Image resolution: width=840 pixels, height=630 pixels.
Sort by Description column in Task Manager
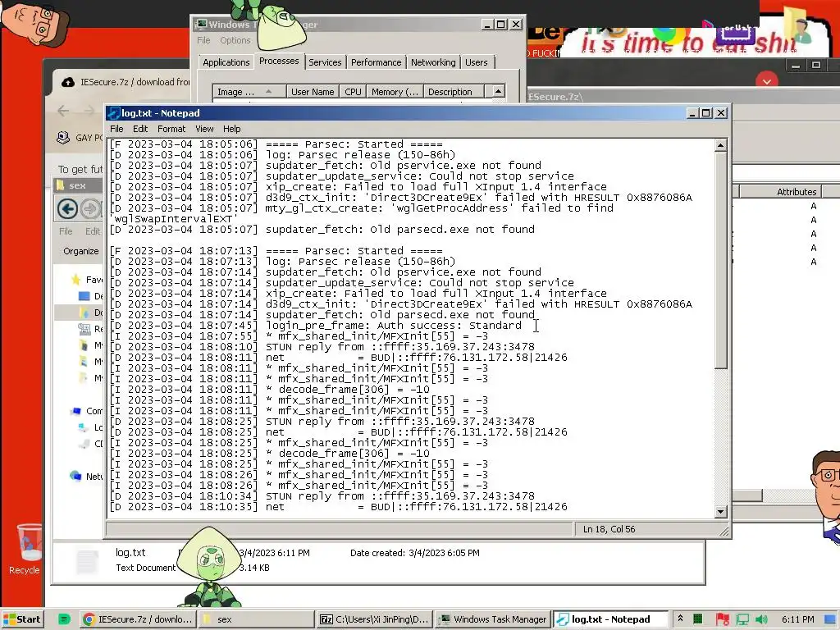point(453,92)
